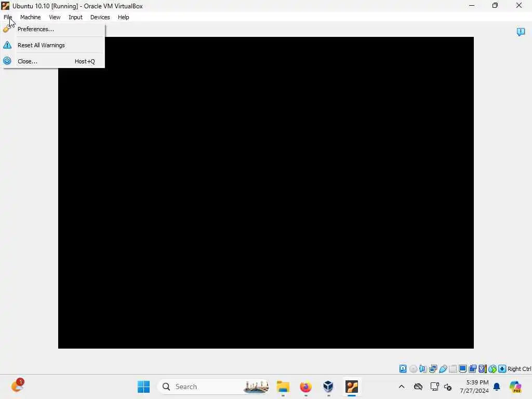
Task: Click the audio status icon
Action: [423, 369]
